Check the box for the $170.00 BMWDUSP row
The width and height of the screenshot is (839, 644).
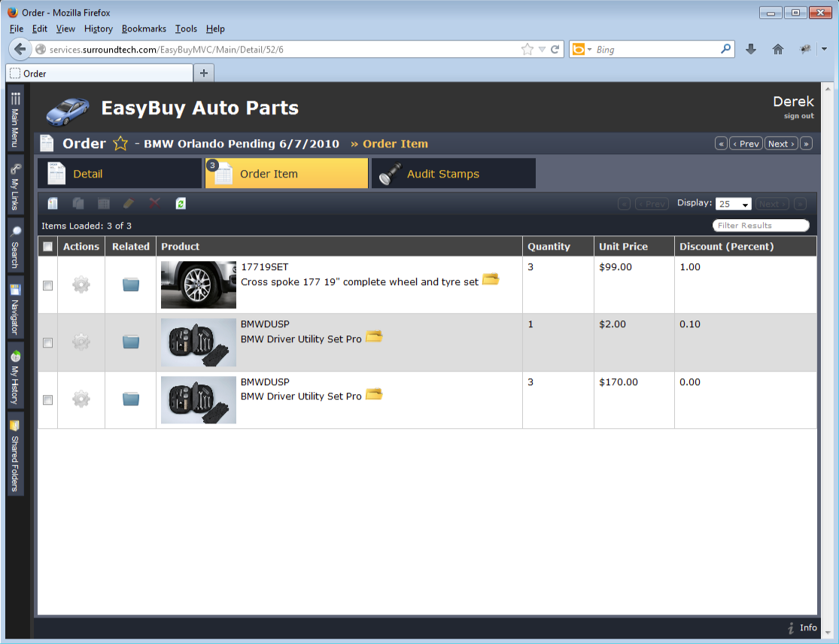tap(47, 400)
